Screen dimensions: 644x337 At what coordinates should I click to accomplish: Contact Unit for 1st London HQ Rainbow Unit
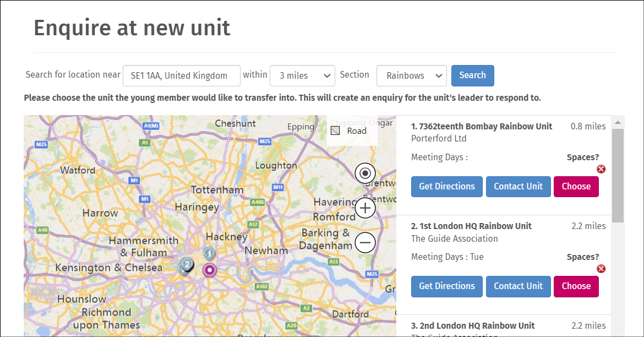[519, 286]
